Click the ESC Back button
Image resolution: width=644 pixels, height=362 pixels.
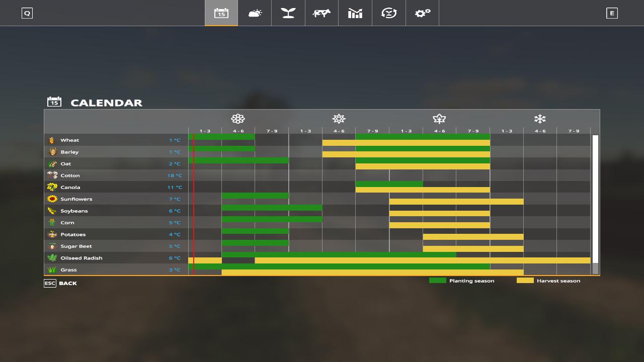[x=61, y=283]
